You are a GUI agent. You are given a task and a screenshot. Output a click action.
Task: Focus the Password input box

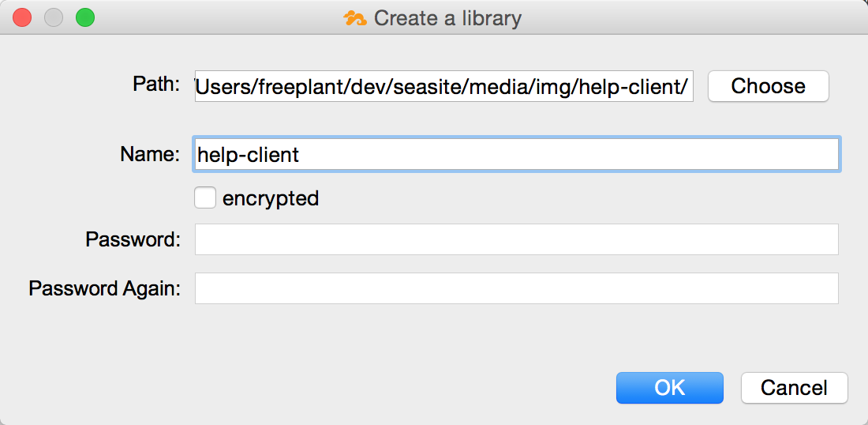[x=517, y=239]
